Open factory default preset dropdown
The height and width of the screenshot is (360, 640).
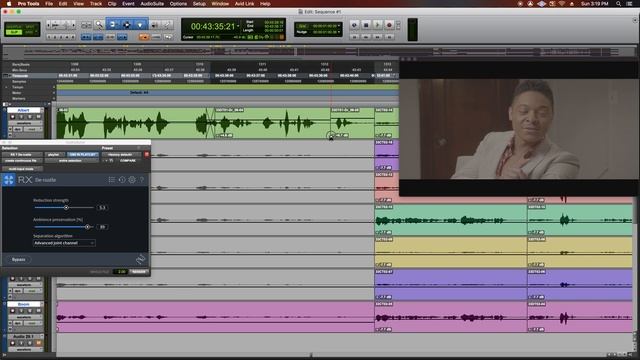(x=120, y=155)
